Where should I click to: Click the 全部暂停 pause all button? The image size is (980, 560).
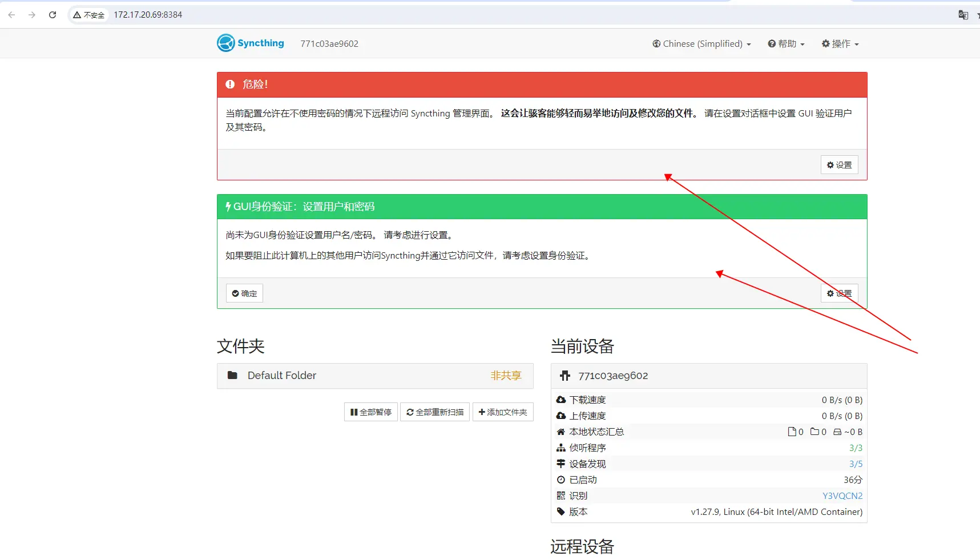tap(371, 412)
